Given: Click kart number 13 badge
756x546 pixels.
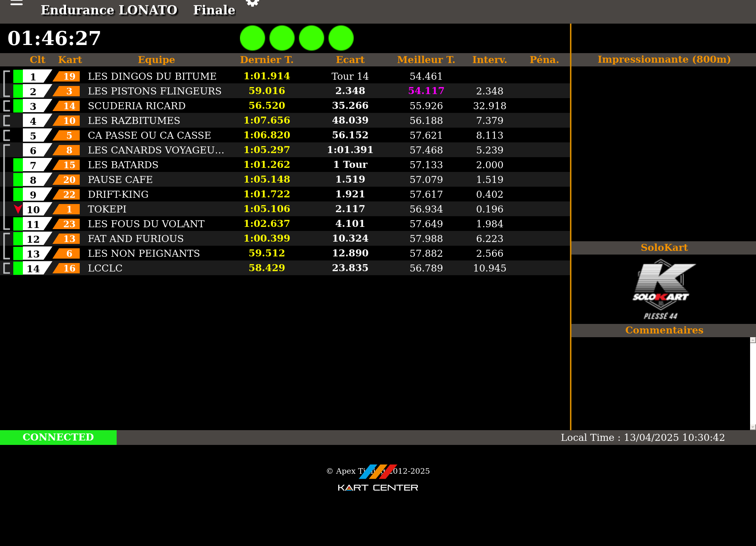Looking at the screenshot, I should point(66,239).
